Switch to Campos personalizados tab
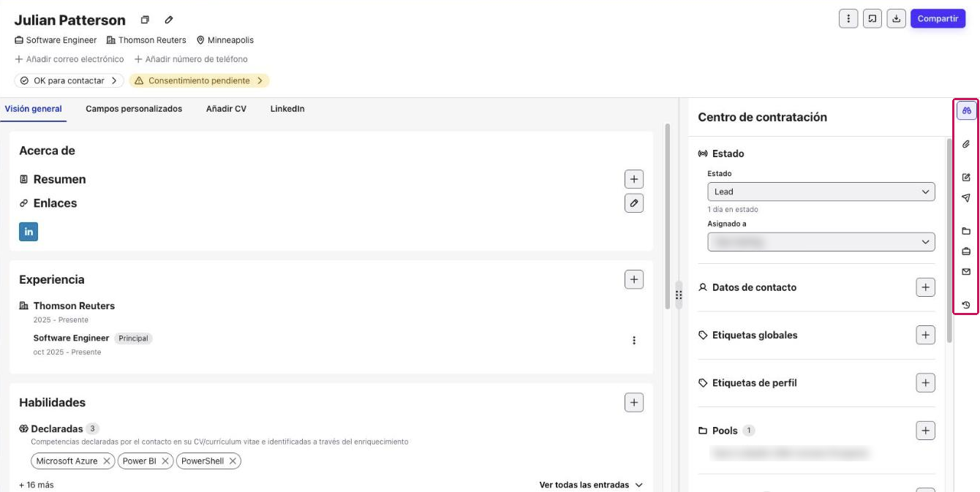980x492 pixels. [134, 109]
